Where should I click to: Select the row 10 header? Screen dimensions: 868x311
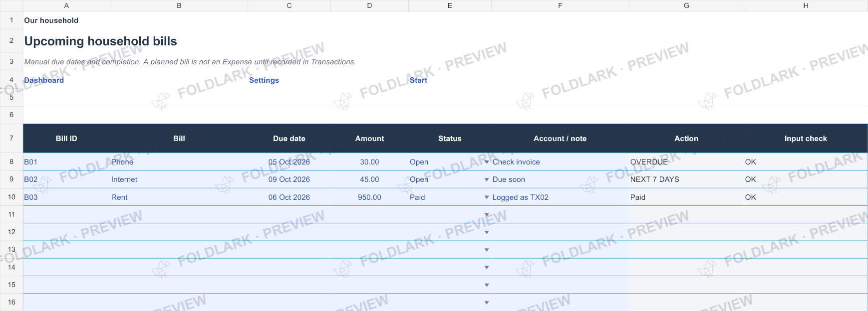(x=11, y=197)
